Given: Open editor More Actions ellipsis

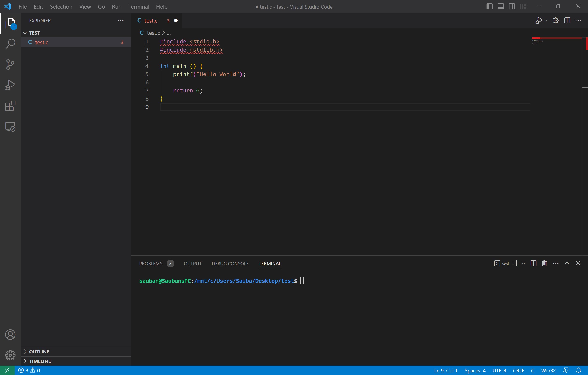Looking at the screenshot, I should pos(578,20).
